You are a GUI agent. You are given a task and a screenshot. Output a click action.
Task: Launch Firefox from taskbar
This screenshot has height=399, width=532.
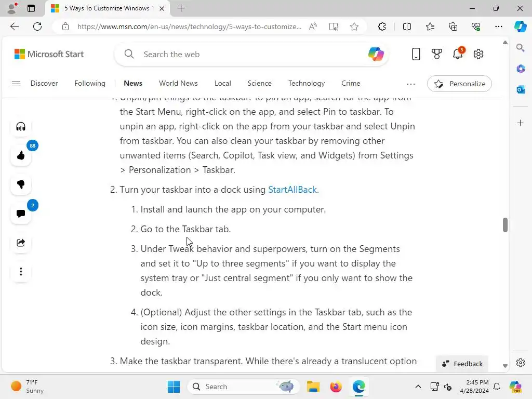336,387
